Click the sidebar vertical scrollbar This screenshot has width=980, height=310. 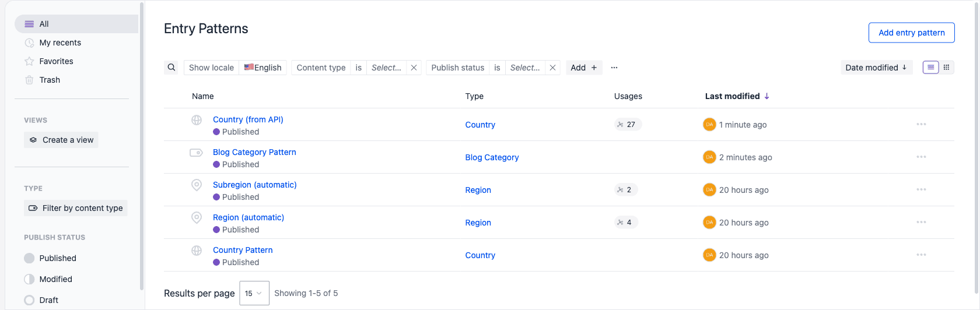[142, 146]
